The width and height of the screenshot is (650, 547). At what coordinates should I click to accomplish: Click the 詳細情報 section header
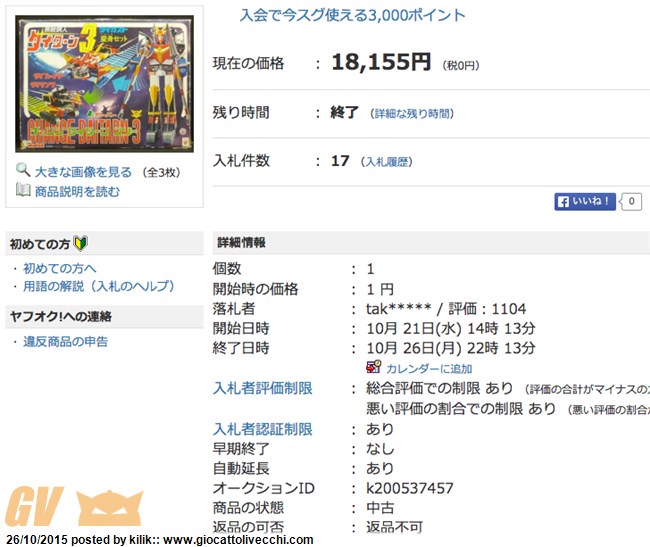coord(431,243)
